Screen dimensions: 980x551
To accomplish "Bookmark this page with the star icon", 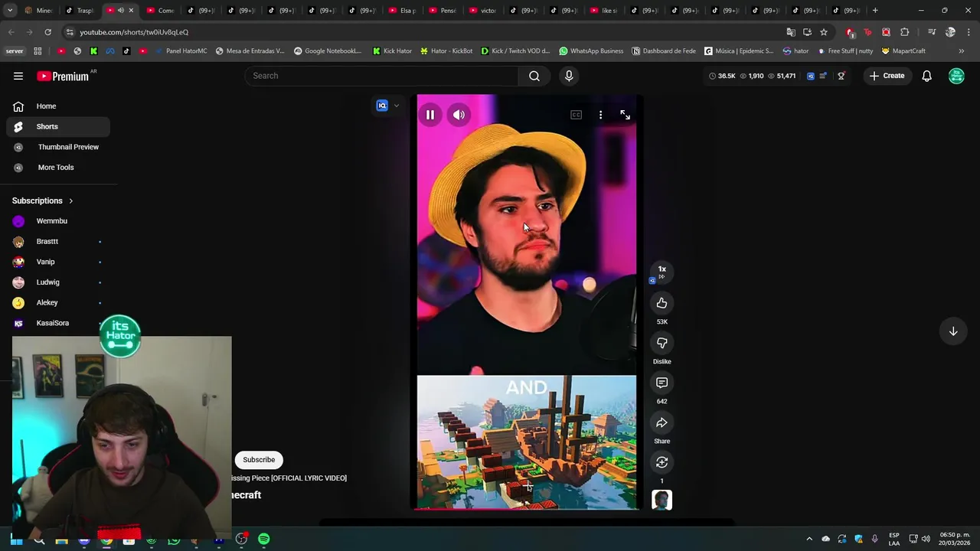I will pos(824,32).
